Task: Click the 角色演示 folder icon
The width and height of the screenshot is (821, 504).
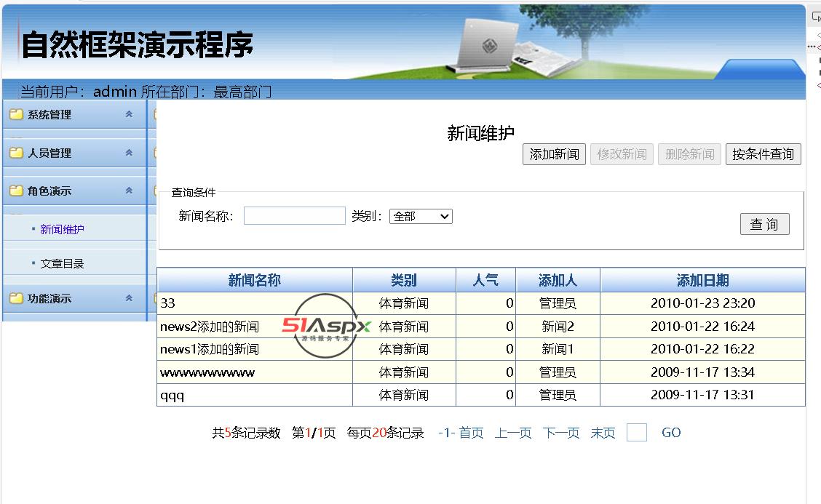Action: (16, 191)
